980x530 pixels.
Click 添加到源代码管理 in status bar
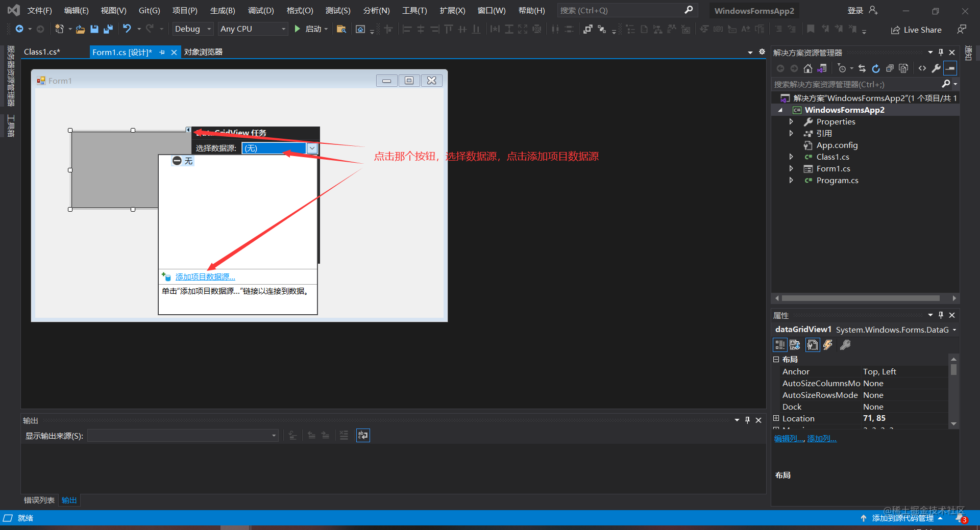point(902,518)
